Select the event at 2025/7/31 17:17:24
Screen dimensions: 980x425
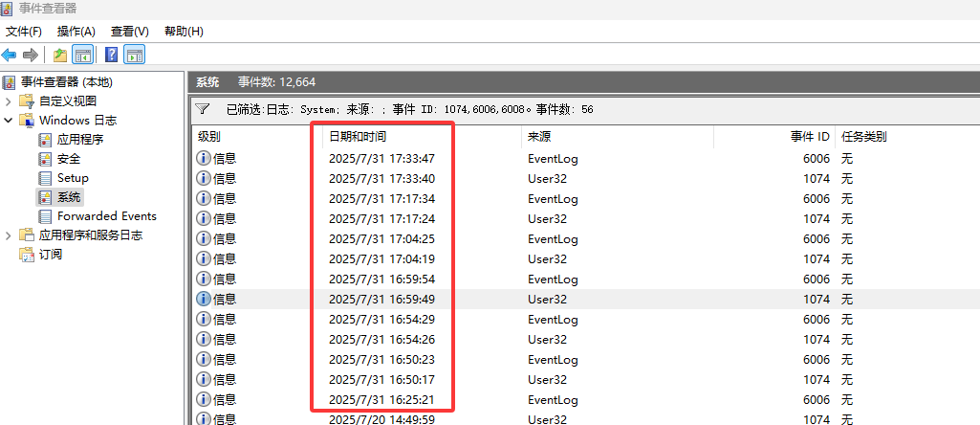(586, 219)
